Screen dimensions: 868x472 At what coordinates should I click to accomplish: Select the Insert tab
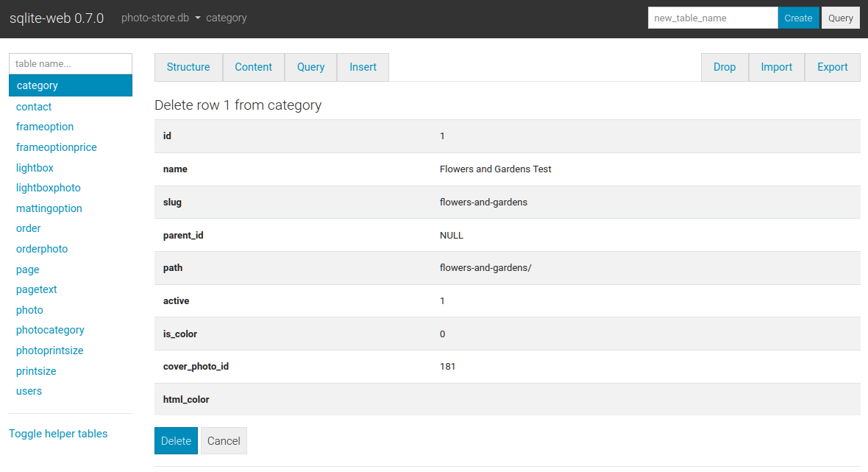pos(363,67)
